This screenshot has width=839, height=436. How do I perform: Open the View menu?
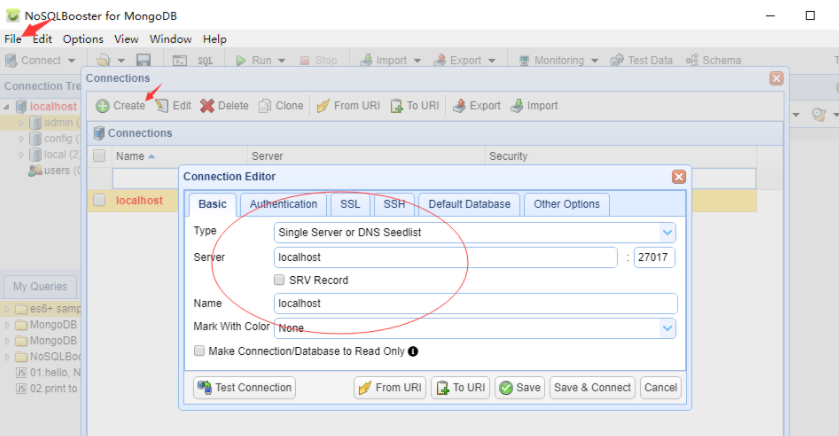tap(126, 39)
